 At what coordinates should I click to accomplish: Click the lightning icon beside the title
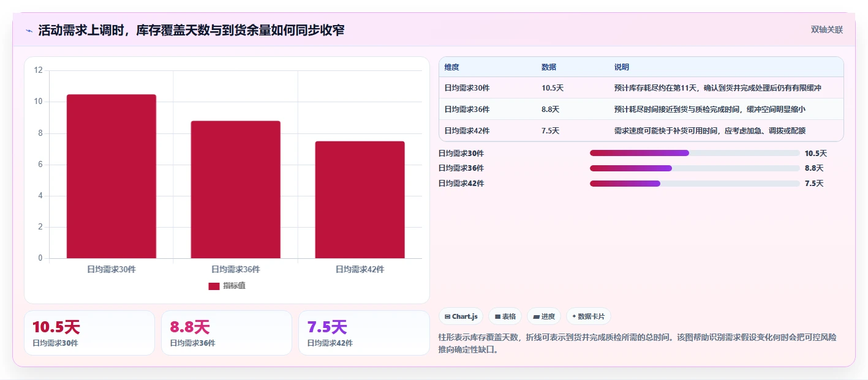click(x=29, y=30)
